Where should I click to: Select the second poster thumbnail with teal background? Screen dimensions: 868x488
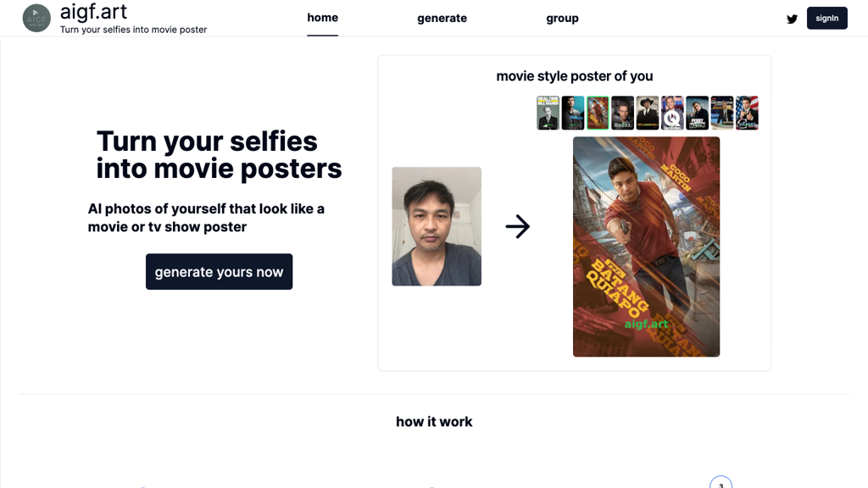click(573, 113)
